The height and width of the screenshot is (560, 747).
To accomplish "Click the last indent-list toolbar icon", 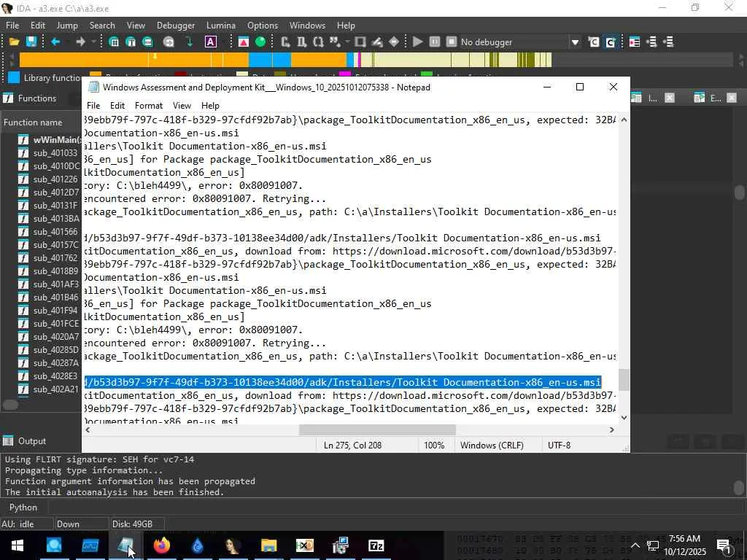I will coord(668,42).
